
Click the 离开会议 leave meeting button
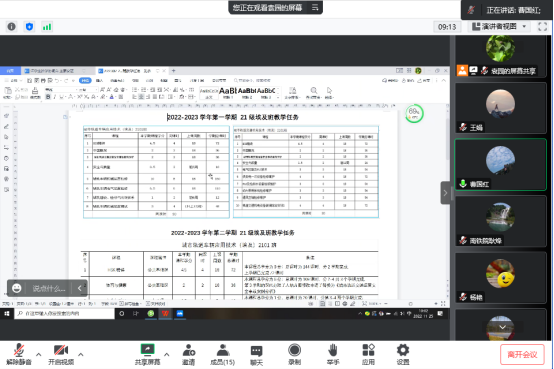(522, 354)
